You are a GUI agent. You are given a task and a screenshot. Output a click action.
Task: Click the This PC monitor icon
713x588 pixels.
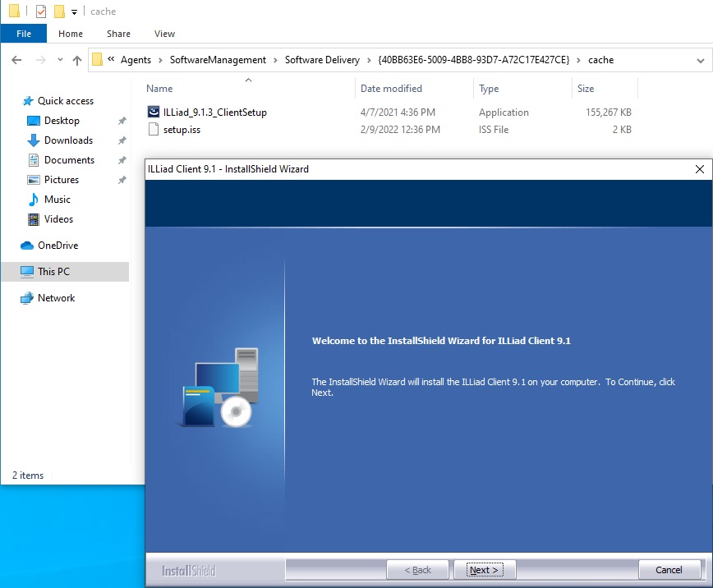click(x=27, y=272)
